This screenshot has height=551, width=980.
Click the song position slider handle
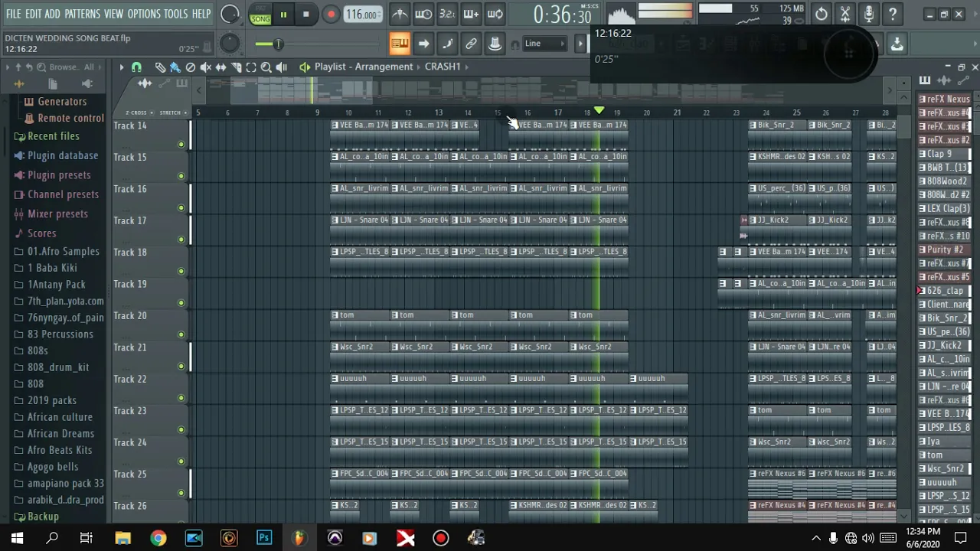[278, 44]
